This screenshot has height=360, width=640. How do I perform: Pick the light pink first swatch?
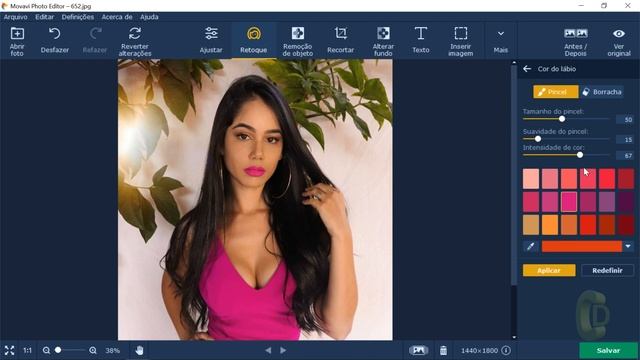[531, 179]
